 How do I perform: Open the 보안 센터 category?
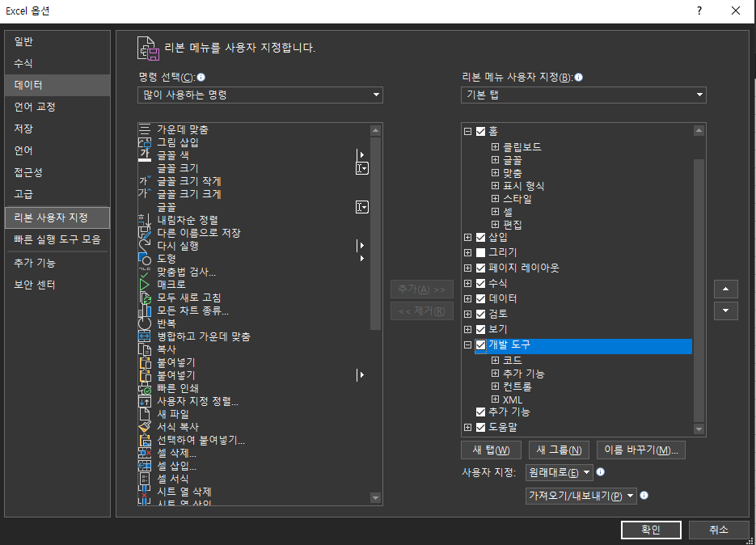coord(57,285)
